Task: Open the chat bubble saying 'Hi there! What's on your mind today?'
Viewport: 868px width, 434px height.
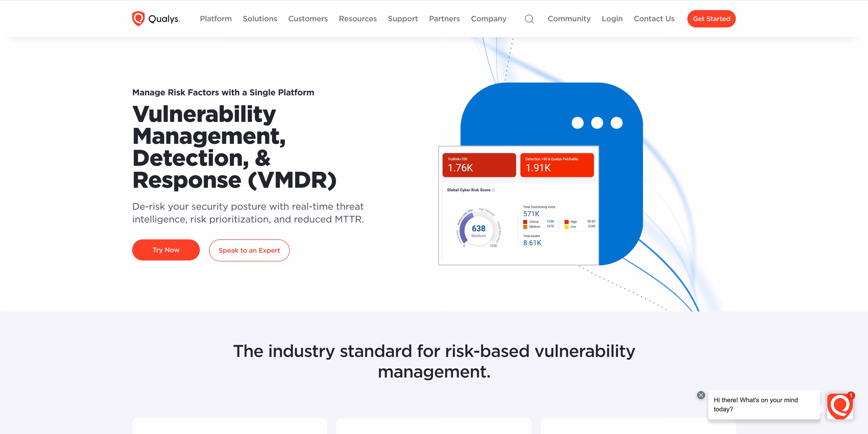Action: coord(764,405)
